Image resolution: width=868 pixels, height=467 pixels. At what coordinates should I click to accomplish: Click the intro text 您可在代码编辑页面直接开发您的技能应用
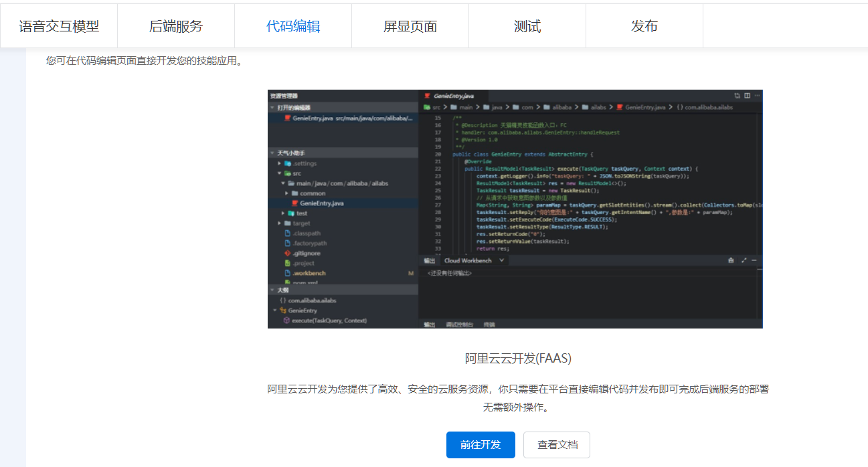point(144,61)
